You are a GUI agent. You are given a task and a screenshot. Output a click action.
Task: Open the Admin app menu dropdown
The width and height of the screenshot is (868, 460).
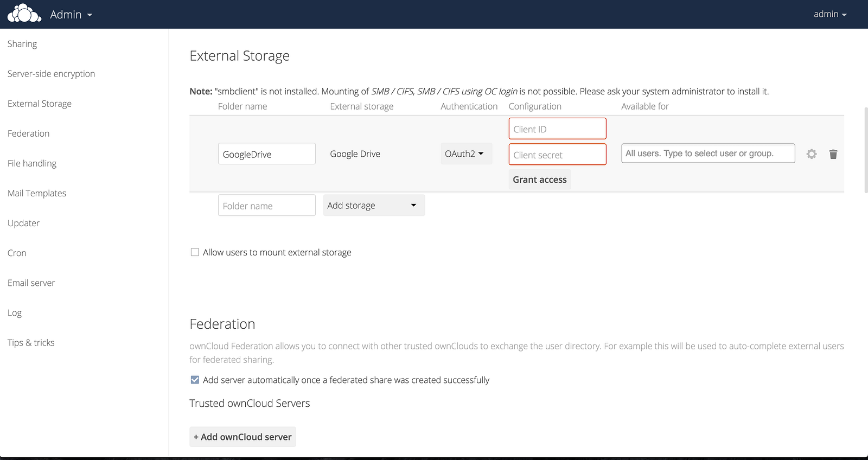tap(71, 15)
